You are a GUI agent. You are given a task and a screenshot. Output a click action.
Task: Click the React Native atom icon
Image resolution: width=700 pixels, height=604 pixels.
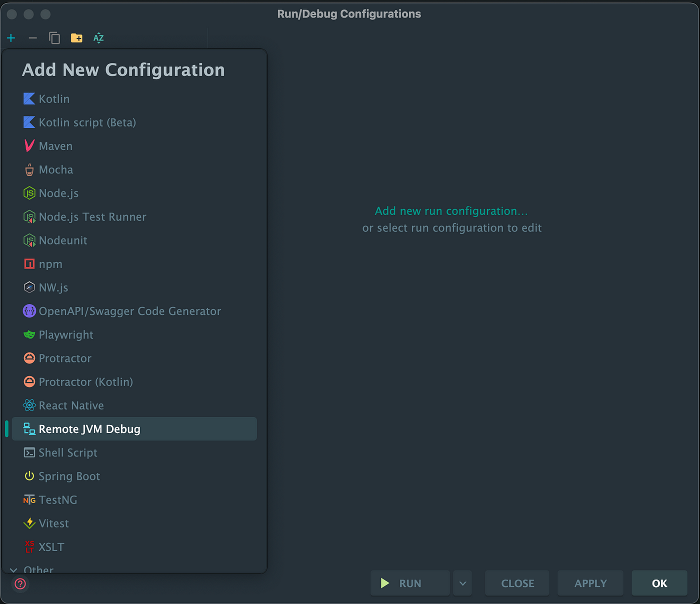[x=29, y=405]
